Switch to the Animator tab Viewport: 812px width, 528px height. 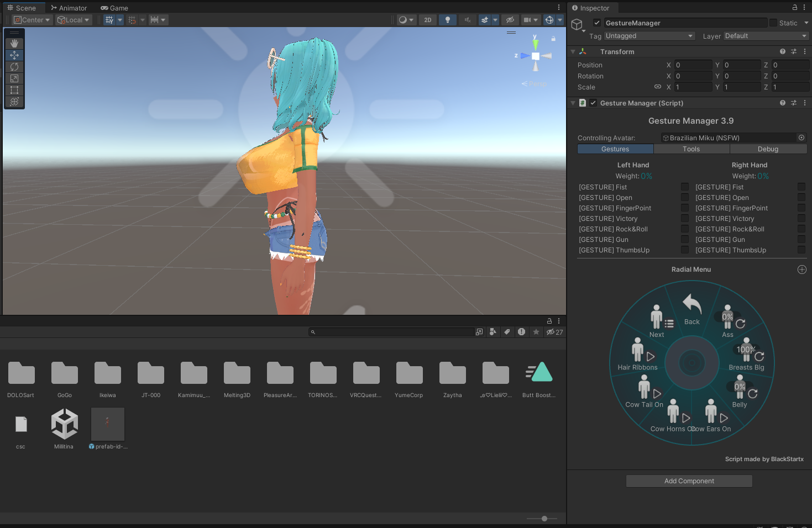(69, 8)
